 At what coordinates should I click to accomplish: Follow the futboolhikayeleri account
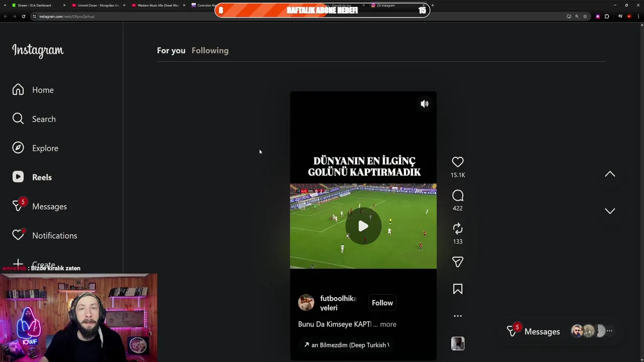382,303
